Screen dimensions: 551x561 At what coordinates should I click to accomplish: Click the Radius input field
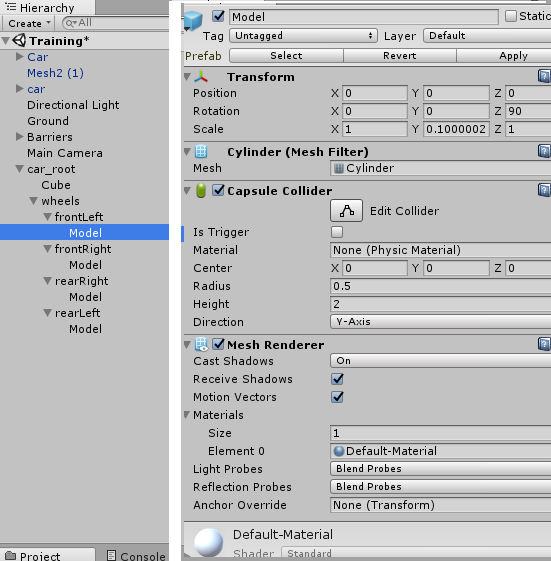[x=440, y=286]
